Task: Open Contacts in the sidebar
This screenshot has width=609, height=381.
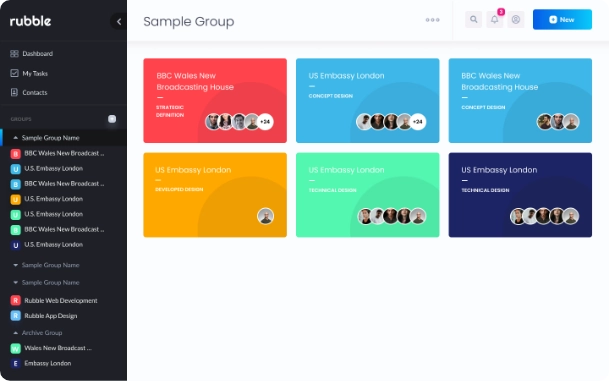Action: [28, 92]
